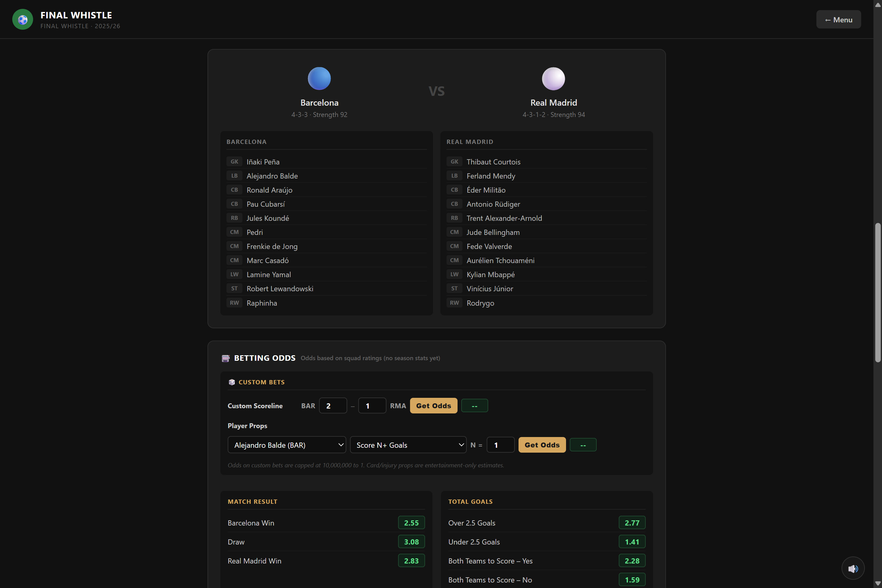
Task: Select Both Teams to Score Yes odds 2.28
Action: coord(632,561)
